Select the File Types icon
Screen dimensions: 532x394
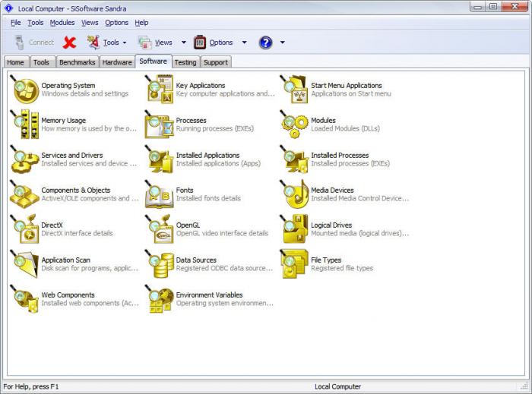click(x=294, y=264)
